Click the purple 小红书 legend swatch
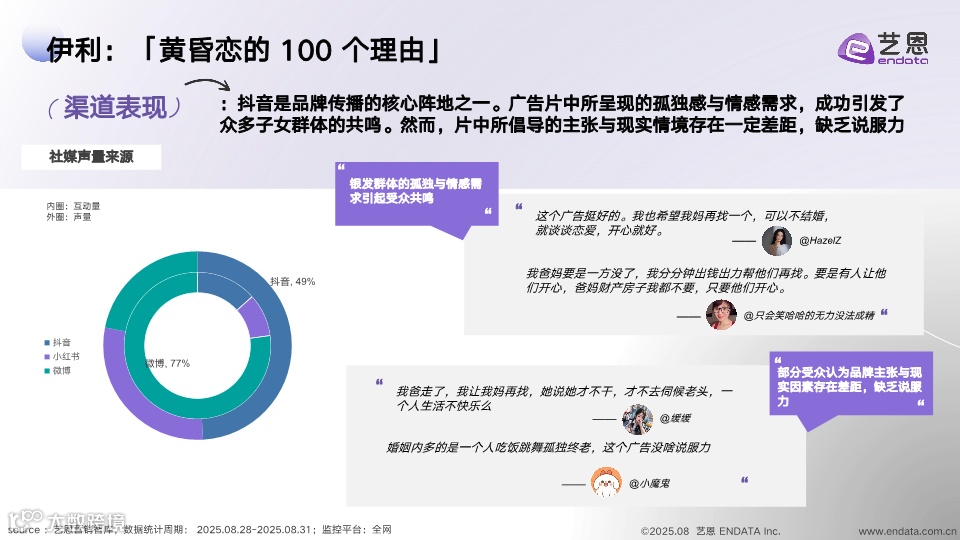The height and width of the screenshot is (540, 960). (x=47, y=356)
